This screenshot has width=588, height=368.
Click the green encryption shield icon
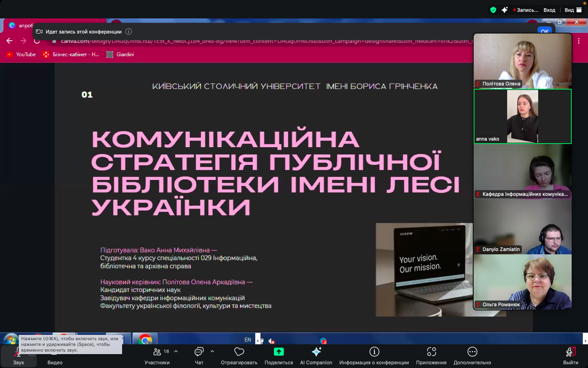(493, 10)
